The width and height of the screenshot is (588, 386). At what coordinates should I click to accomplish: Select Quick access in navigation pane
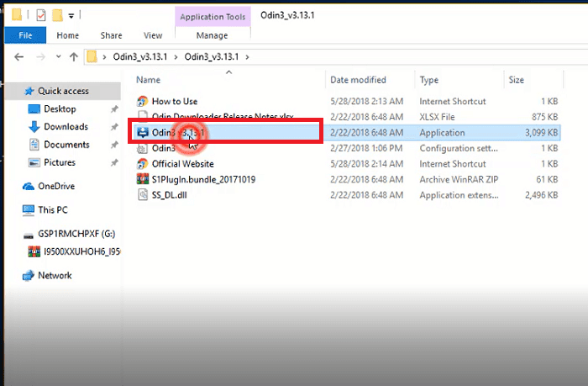tap(63, 91)
